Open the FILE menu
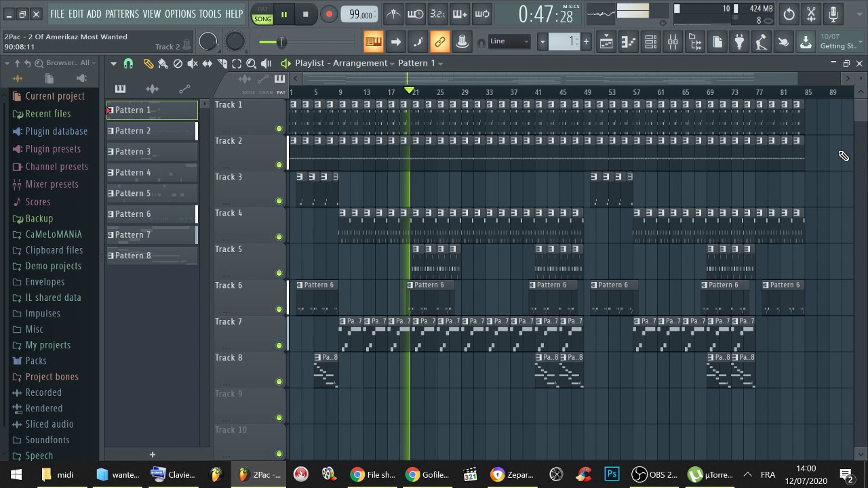This screenshot has width=868, height=488. (57, 14)
